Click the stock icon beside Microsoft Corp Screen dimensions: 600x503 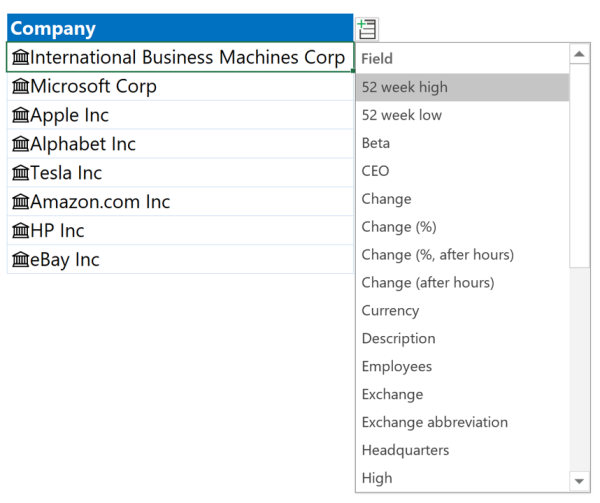coord(20,87)
